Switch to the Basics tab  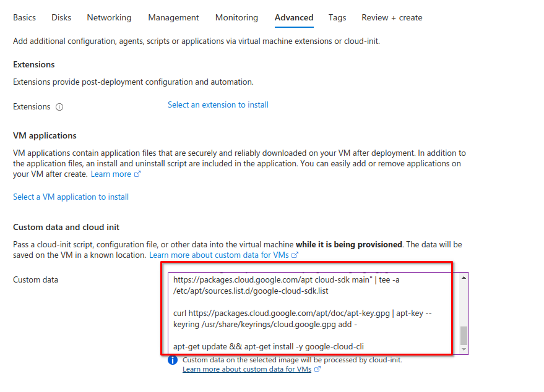pyautogui.click(x=25, y=18)
